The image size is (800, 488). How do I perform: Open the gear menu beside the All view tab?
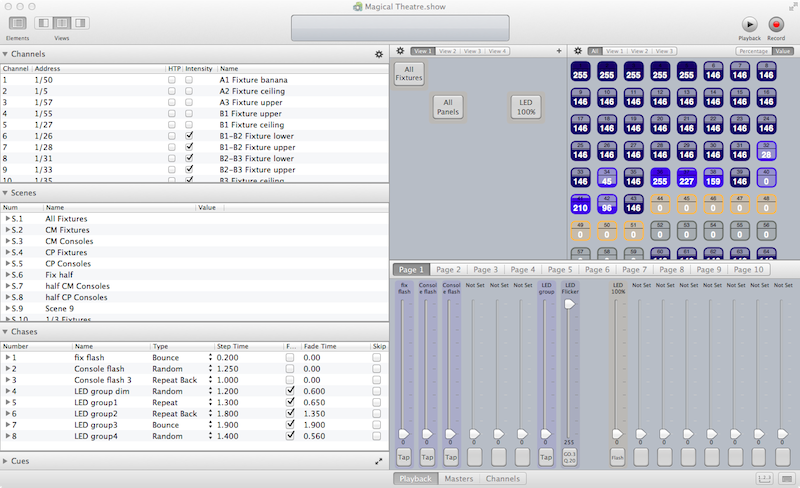point(577,51)
